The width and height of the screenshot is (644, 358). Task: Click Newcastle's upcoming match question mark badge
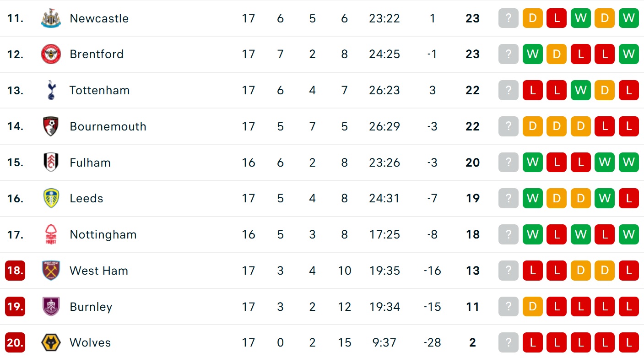click(x=509, y=19)
